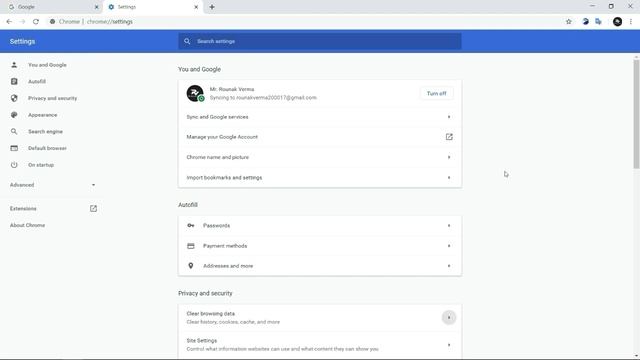The image size is (640, 360).
Task: Go back using the browser back arrow
Action: click(x=9, y=22)
